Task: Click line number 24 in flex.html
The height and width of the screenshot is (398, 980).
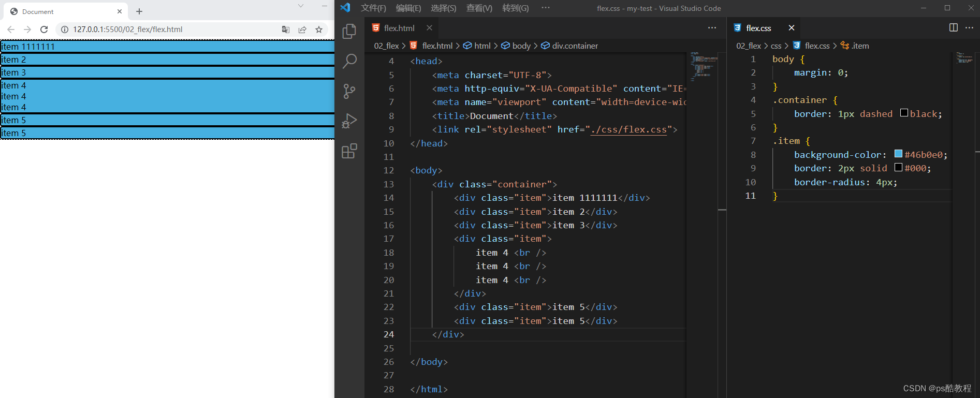Action: click(x=389, y=334)
